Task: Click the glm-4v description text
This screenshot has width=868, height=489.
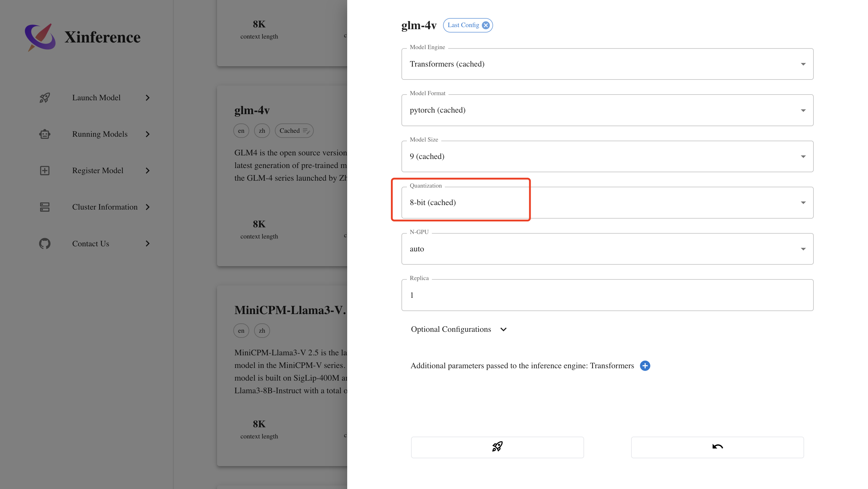Action: click(x=291, y=165)
